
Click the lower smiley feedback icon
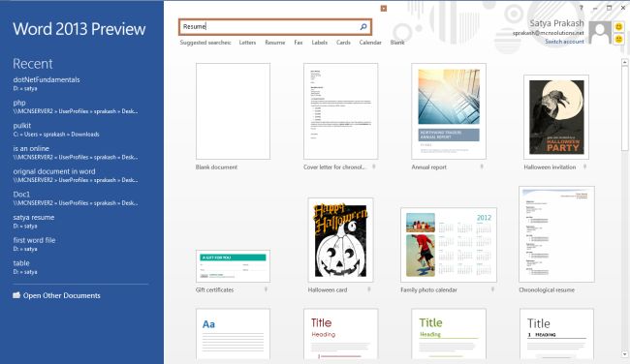coord(618,39)
